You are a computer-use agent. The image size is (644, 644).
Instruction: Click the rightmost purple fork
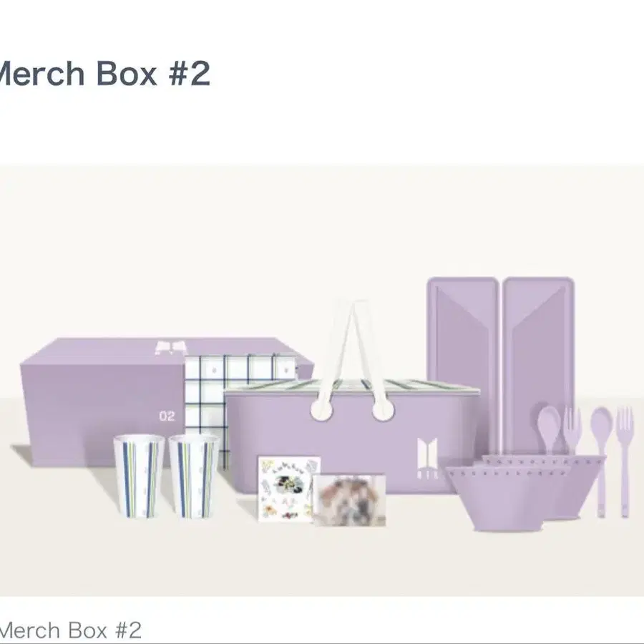625,462
